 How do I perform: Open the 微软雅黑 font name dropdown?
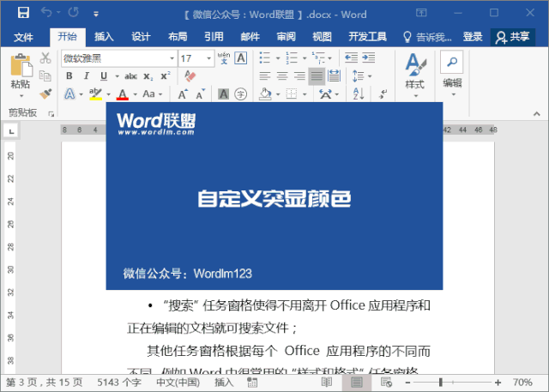coord(172,58)
